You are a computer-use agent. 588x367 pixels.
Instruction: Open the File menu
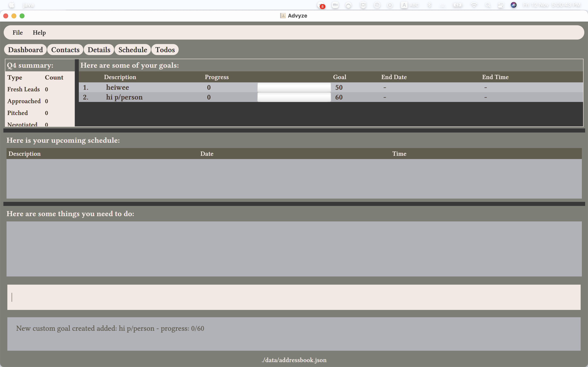[18, 33]
